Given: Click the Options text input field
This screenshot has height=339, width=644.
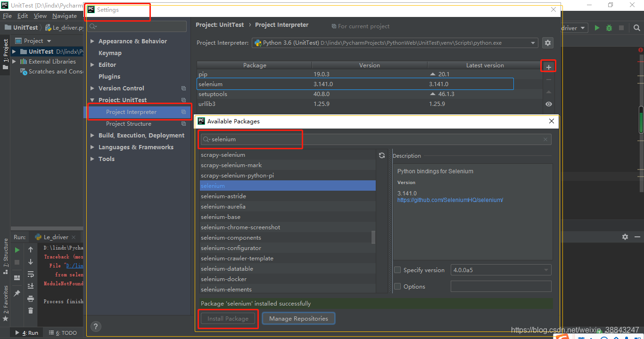Looking at the screenshot, I should tap(501, 286).
